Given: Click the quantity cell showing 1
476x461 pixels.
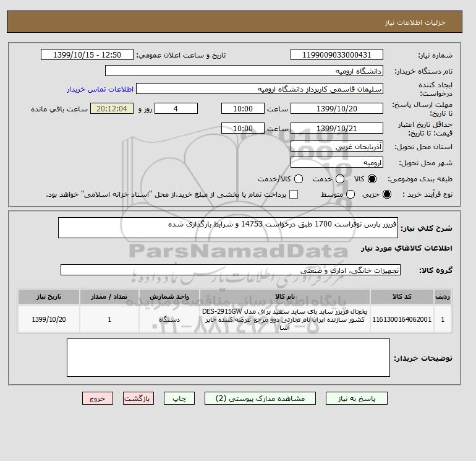Looking at the screenshot, I should [109, 319].
